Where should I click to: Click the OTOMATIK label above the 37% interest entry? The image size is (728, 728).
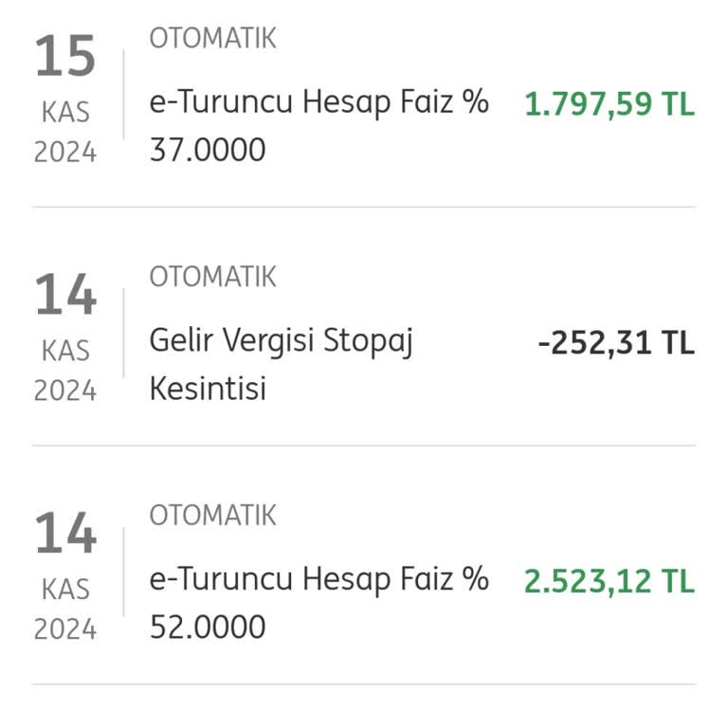click(213, 39)
